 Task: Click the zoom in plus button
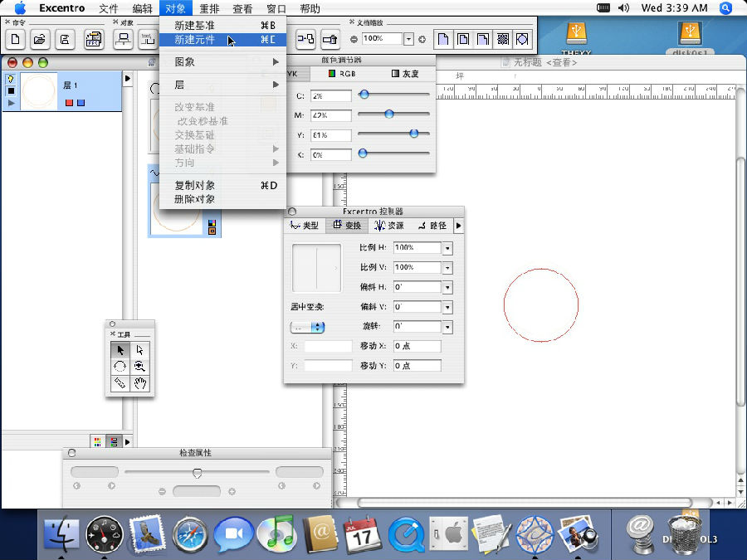click(x=422, y=39)
